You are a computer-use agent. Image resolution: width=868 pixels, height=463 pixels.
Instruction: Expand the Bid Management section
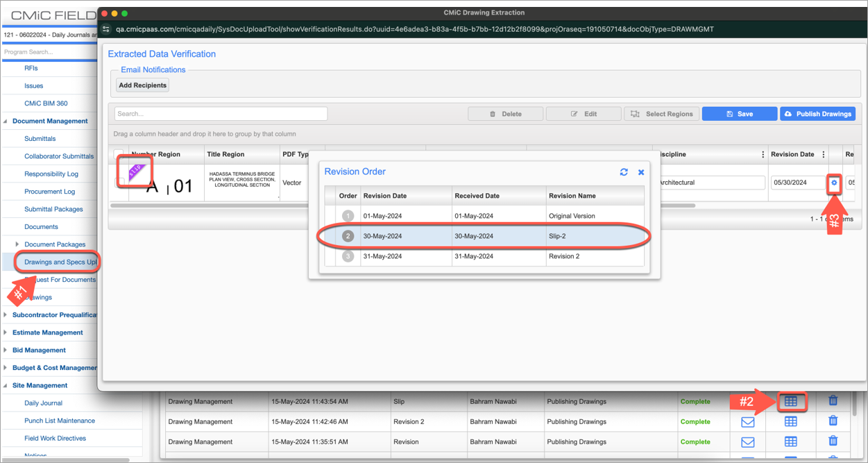6,351
